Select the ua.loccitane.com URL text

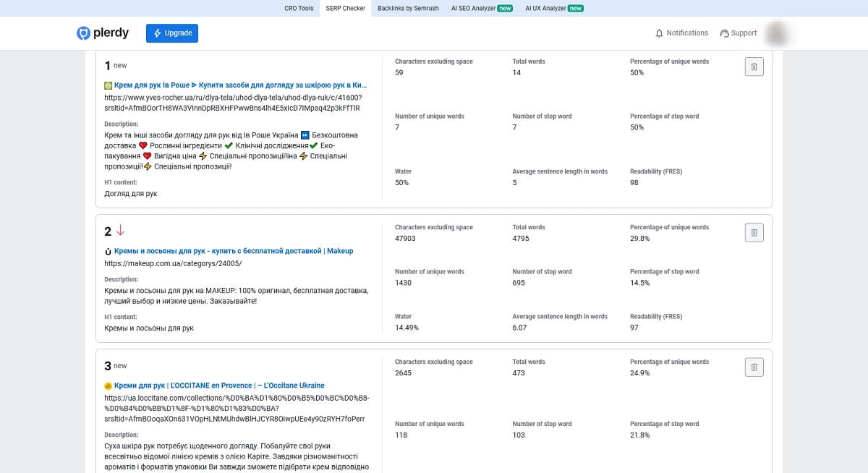click(237, 409)
